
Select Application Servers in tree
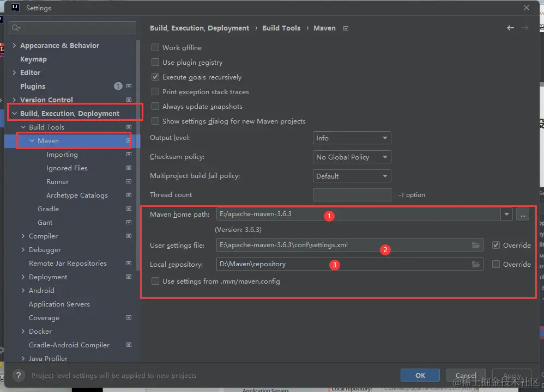(x=59, y=304)
